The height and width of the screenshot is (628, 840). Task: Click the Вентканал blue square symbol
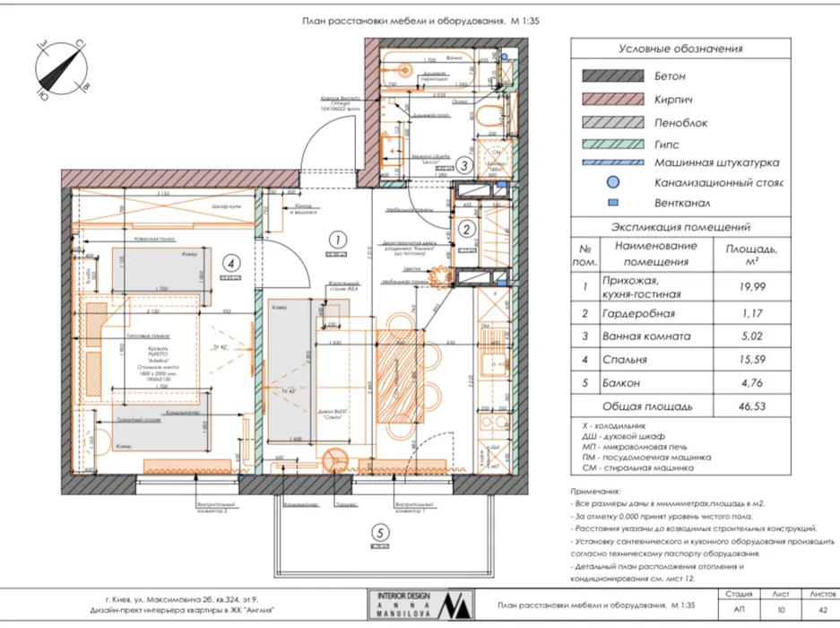(x=613, y=203)
